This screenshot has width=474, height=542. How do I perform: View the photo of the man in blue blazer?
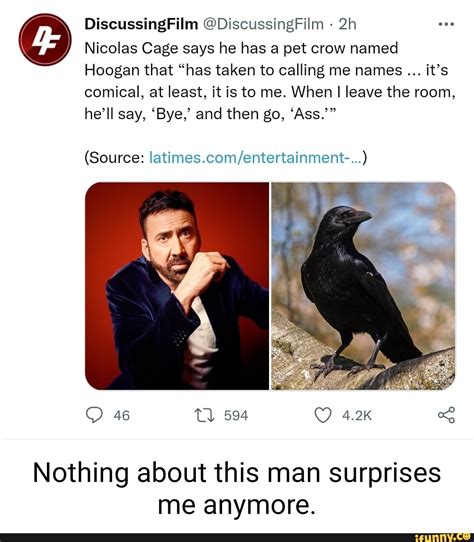point(177,286)
